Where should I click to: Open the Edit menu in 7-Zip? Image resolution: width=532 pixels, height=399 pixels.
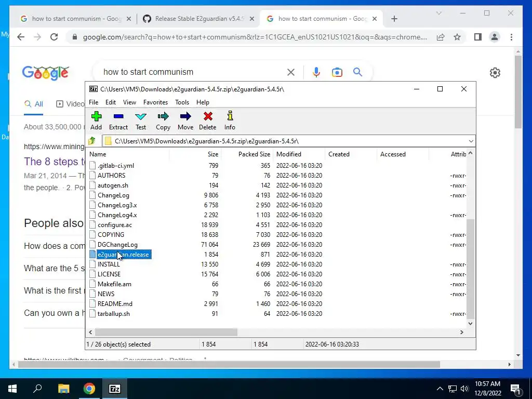click(111, 102)
